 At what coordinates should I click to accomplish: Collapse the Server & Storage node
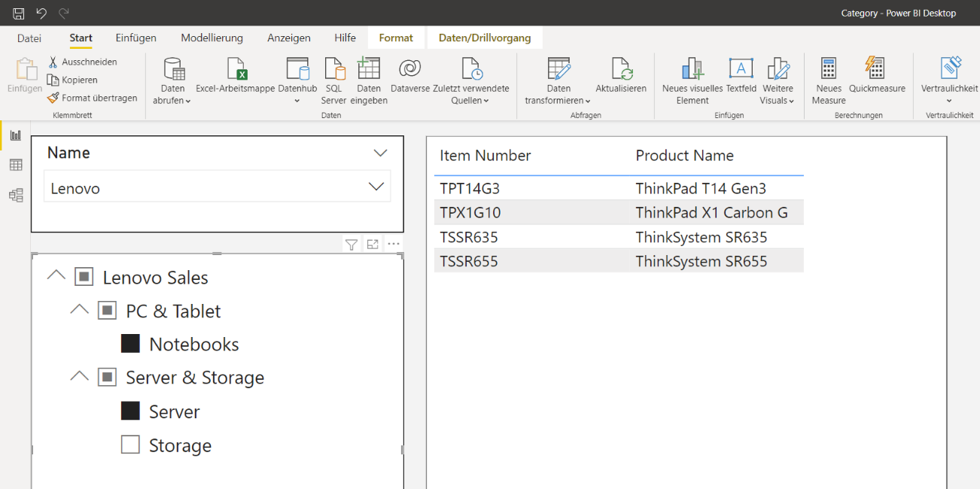click(79, 376)
